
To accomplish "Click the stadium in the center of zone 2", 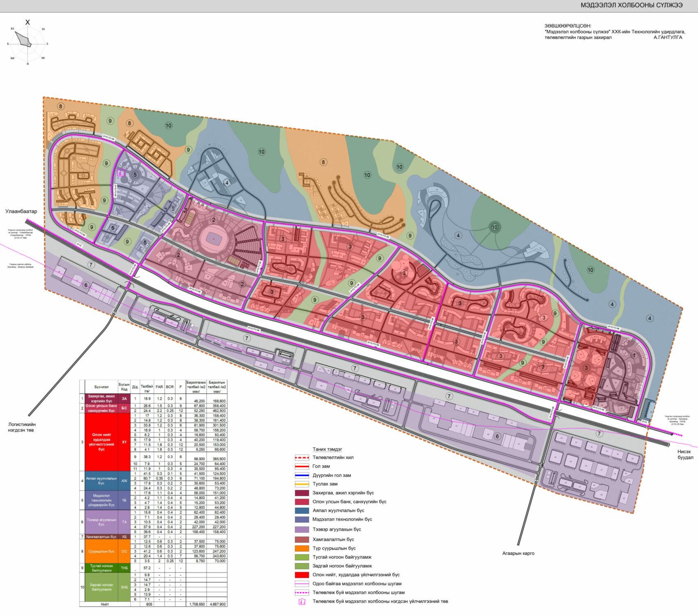I will [x=214, y=238].
